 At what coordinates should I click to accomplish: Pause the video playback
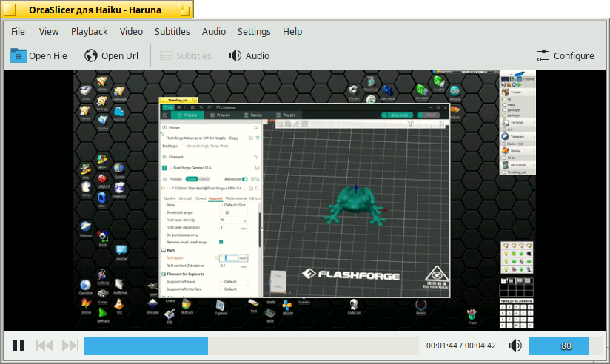click(x=19, y=346)
